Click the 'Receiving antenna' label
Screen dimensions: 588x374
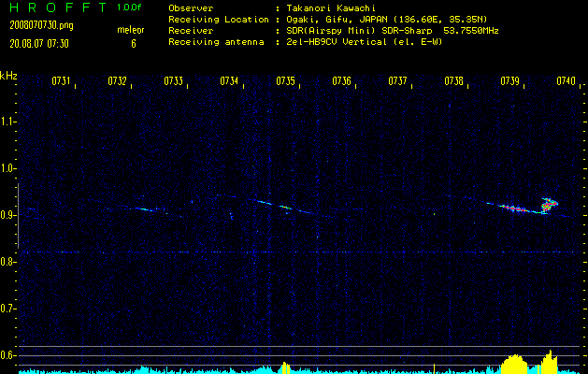tap(216, 42)
